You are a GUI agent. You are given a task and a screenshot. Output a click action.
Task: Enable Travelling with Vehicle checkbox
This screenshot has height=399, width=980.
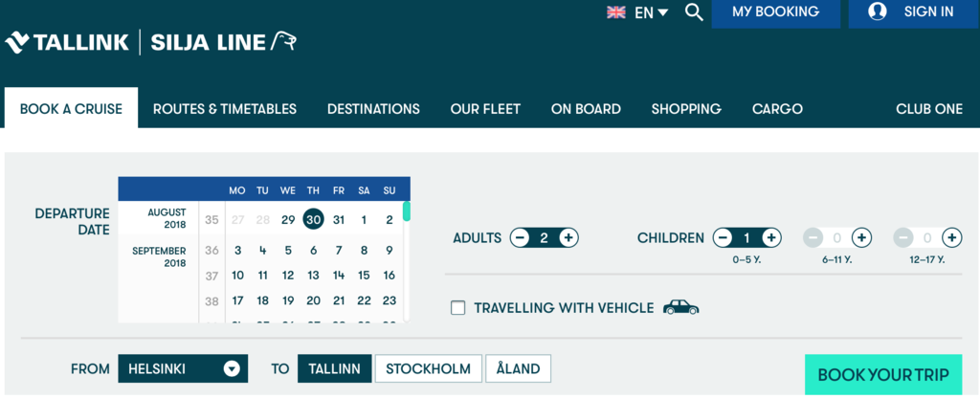(x=458, y=308)
